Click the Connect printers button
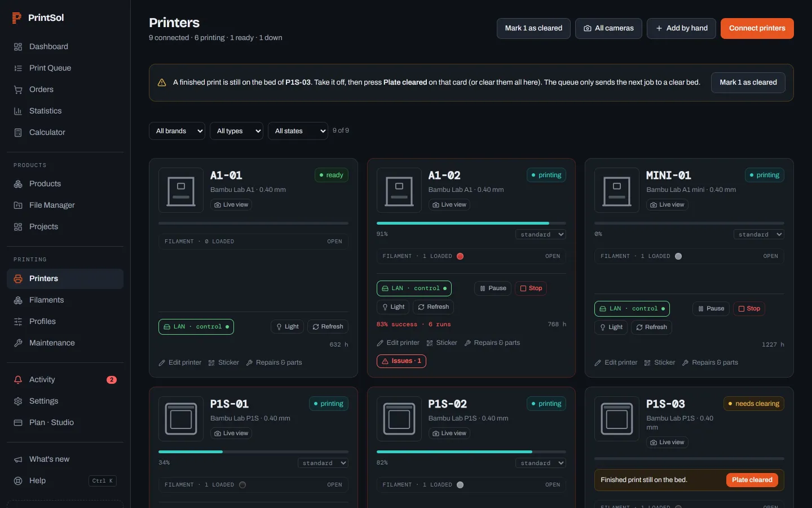 tap(757, 28)
